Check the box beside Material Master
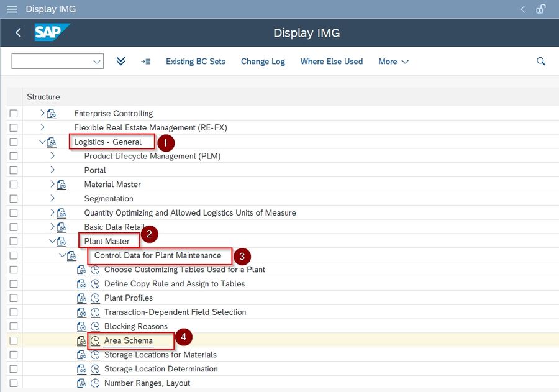This screenshot has width=559, height=392. tap(14, 185)
